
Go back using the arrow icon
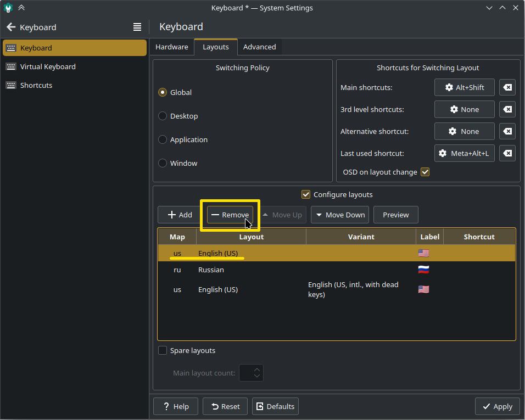pos(10,27)
